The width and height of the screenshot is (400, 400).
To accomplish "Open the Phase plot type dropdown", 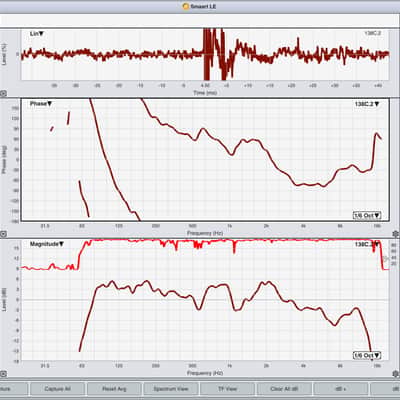I will click(x=41, y=104).
